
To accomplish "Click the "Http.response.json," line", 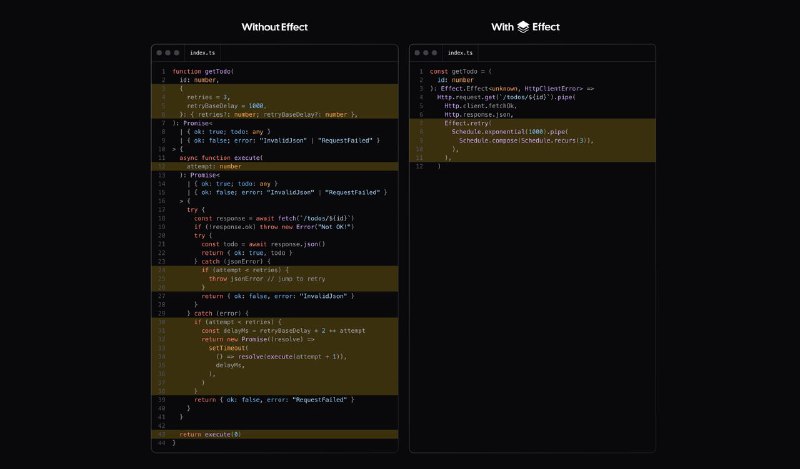I will click(479, 114).
